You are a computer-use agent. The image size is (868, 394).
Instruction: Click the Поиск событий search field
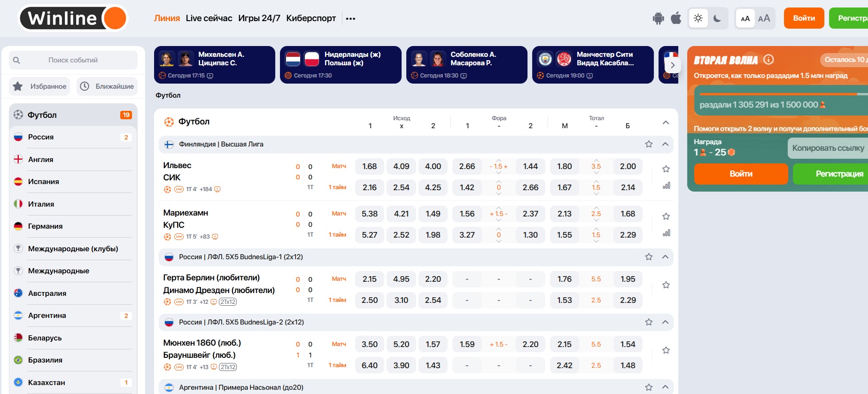point(73,60)
